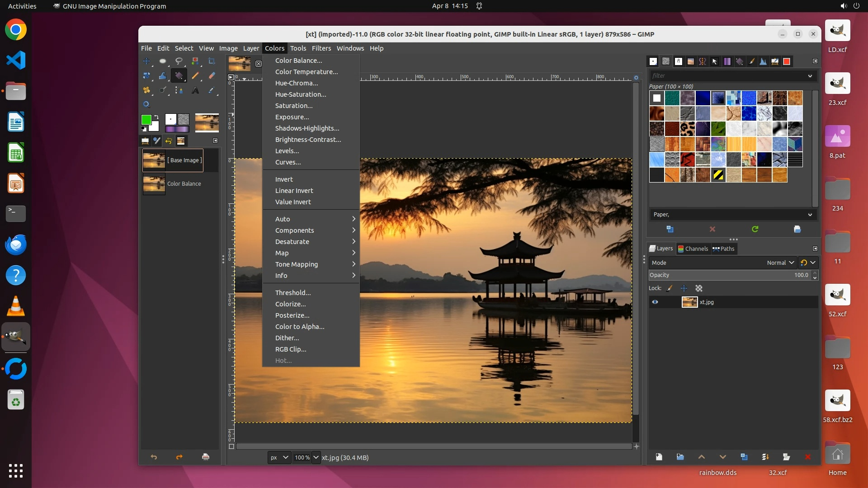Toggle lock pixels paintbrush icon
Viewport: 868px width, 488px height.
pyautogui.click(x=670, y=288)
